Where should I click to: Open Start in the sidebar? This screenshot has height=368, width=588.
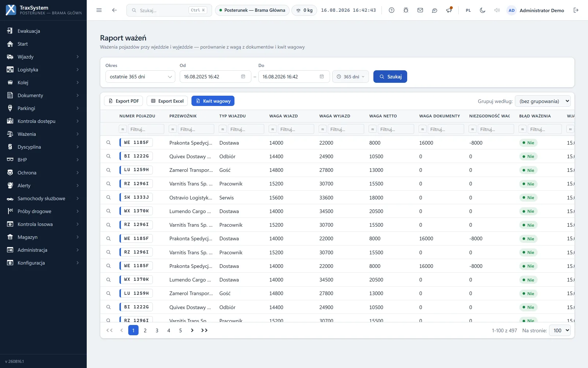43,44
